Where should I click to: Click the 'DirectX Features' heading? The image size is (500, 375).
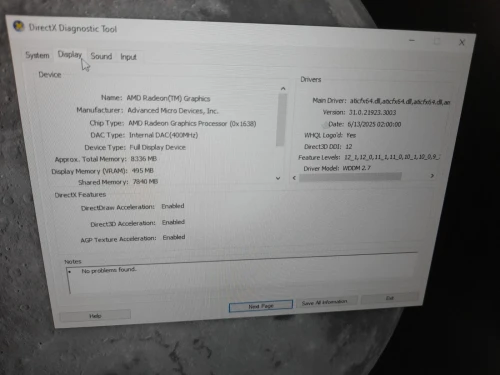[x=80, y=195]
